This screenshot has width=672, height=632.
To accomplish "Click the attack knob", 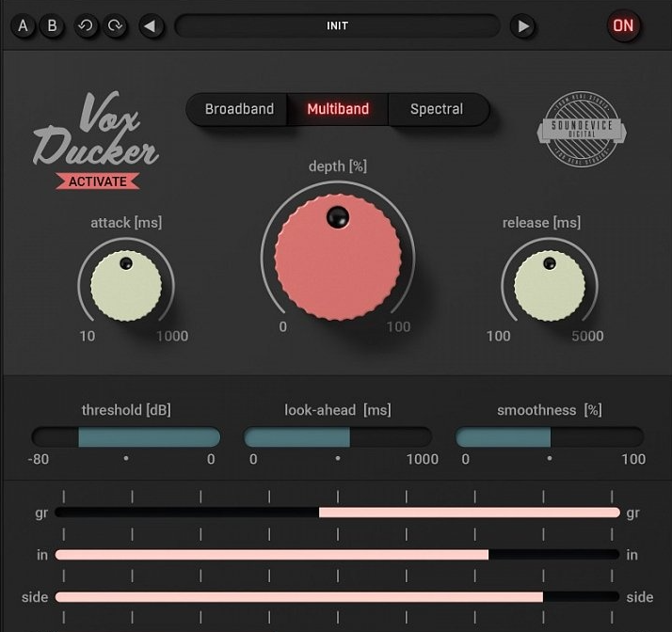I will pyautogui.click(x=126, y=286).
